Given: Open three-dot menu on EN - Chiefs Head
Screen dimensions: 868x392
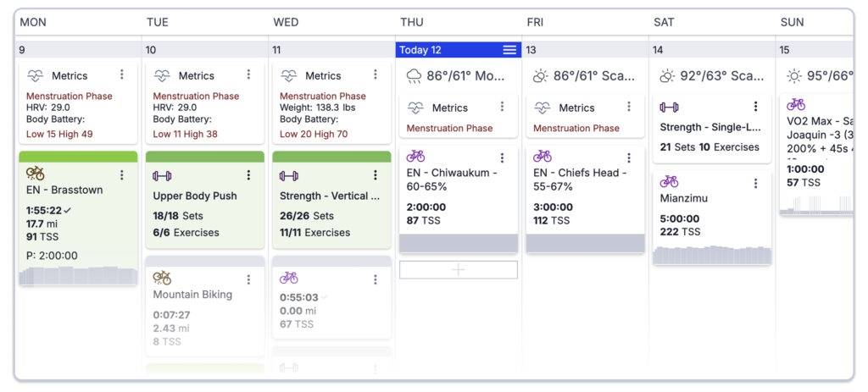Looking at the screenshot, I should pyautogui.click(x=629, y=158).
